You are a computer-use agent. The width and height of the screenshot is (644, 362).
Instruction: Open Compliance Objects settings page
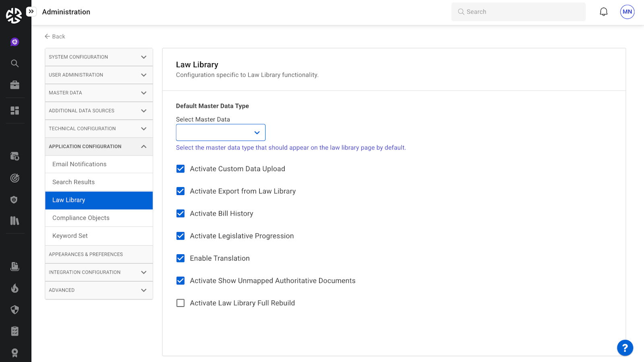(x=81, y=218)
